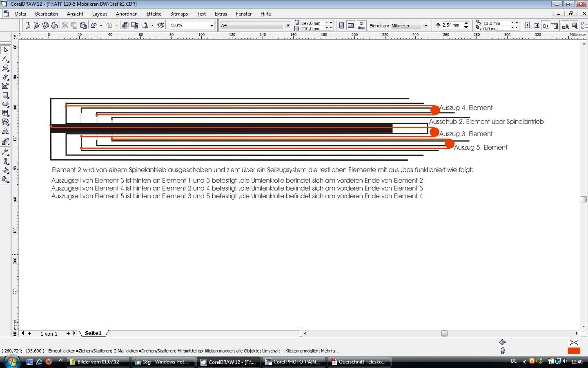Switch to the Seite1 page tab

(x=93, y=333)
